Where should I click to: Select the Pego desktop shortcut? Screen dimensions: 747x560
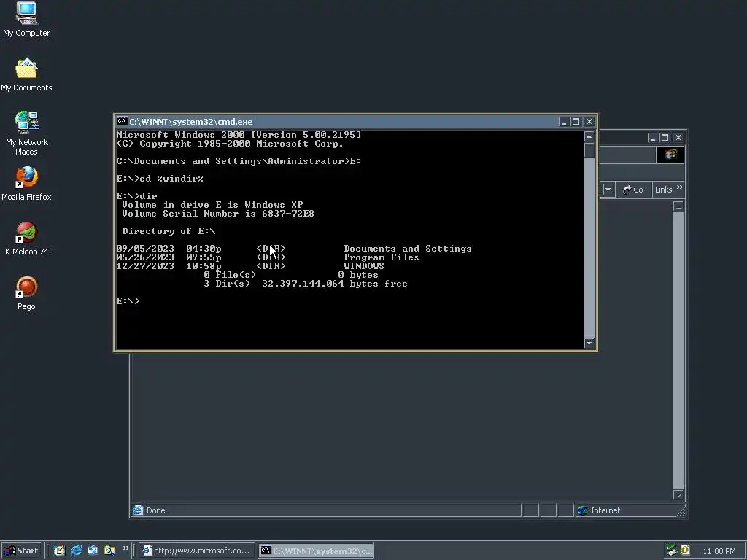tap(26, 293)
